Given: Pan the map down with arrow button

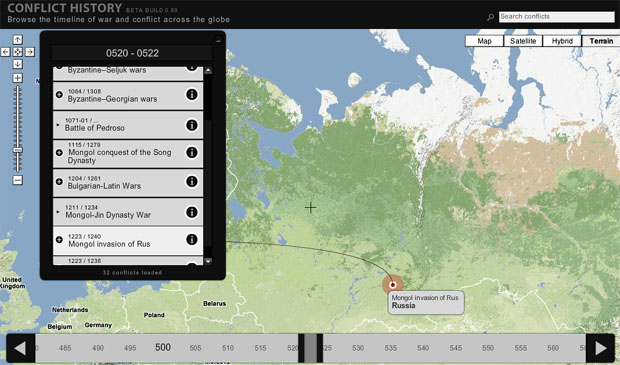Looking at the screenshot, I should (x=17, y=64).
